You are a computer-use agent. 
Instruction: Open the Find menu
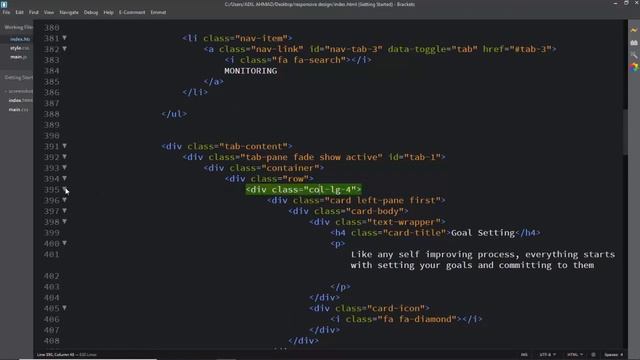coord(34,12)
